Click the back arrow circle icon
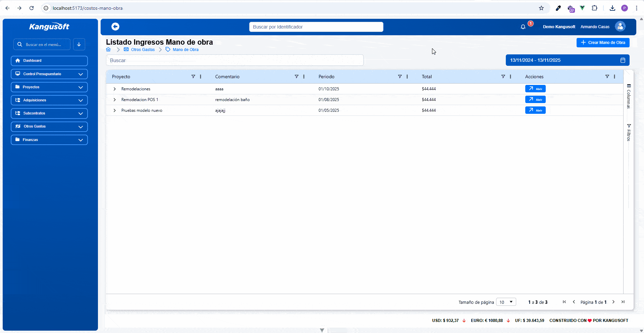644x333 pixels. pos(115,27)
